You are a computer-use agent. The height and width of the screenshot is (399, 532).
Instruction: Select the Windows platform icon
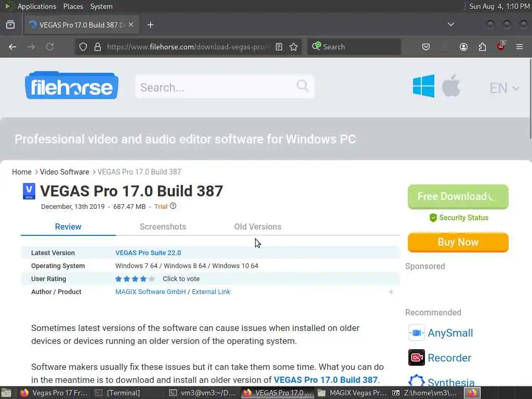coord(423,86)
